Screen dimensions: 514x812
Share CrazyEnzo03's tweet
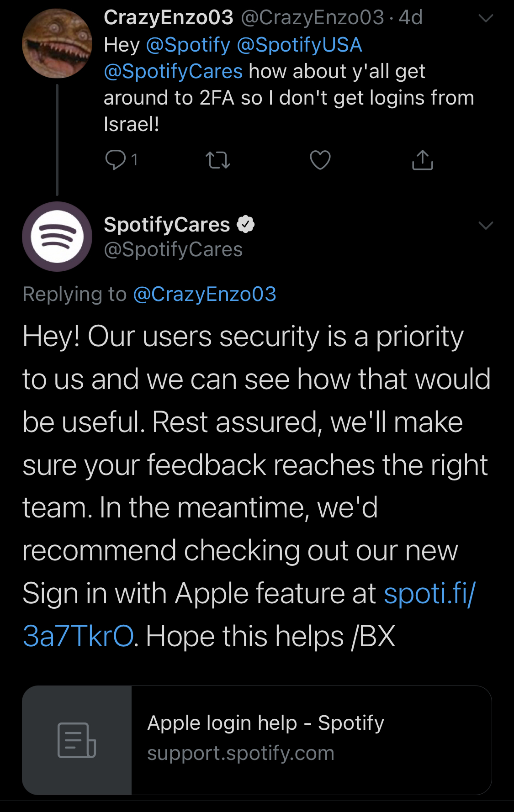point(422,160)
